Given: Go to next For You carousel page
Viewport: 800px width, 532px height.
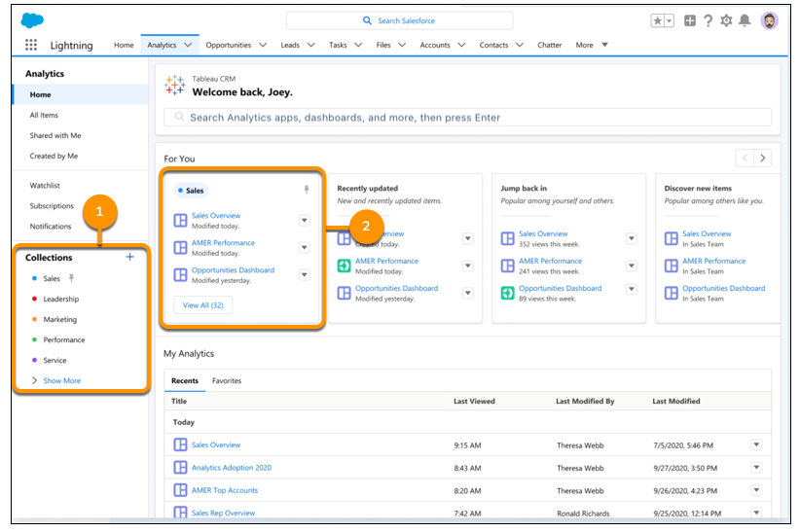Looking at the screenshot, I should pyautogui.click(x=763, y=159).
